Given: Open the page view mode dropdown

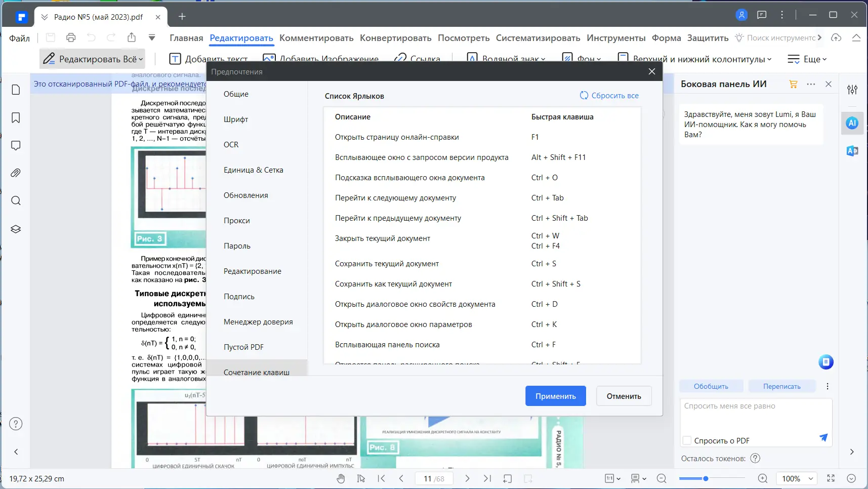Looking at the screenshot, I should [x=639, y=478].
